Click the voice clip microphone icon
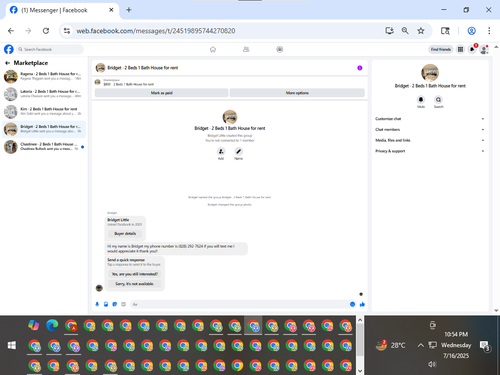This screenshot has width=500, height=375. tap(97, 304)
